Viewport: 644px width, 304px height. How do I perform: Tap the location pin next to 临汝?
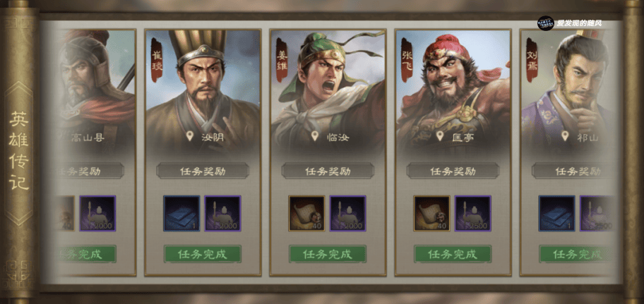point(315,136)
